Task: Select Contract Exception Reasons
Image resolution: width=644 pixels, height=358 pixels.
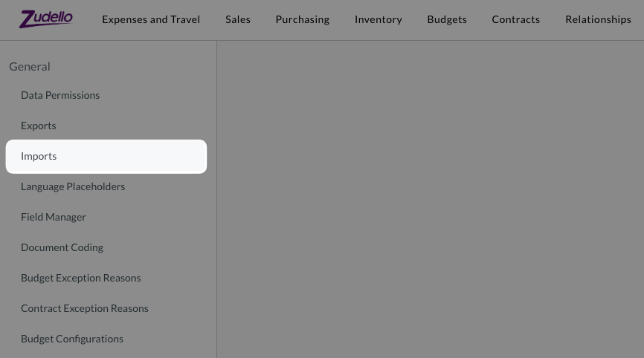Action: tap(85, 308)
